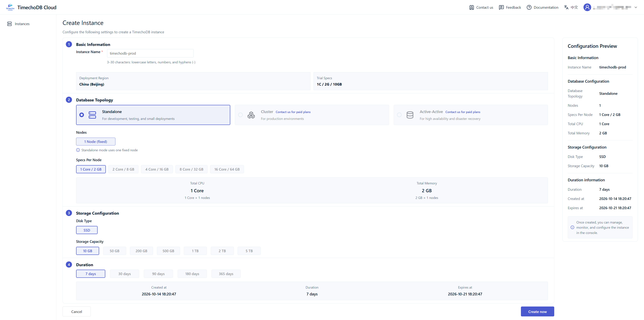Select 50 GB storage capacity
This screenshot has height=320, width=644.
click(115, 251)
